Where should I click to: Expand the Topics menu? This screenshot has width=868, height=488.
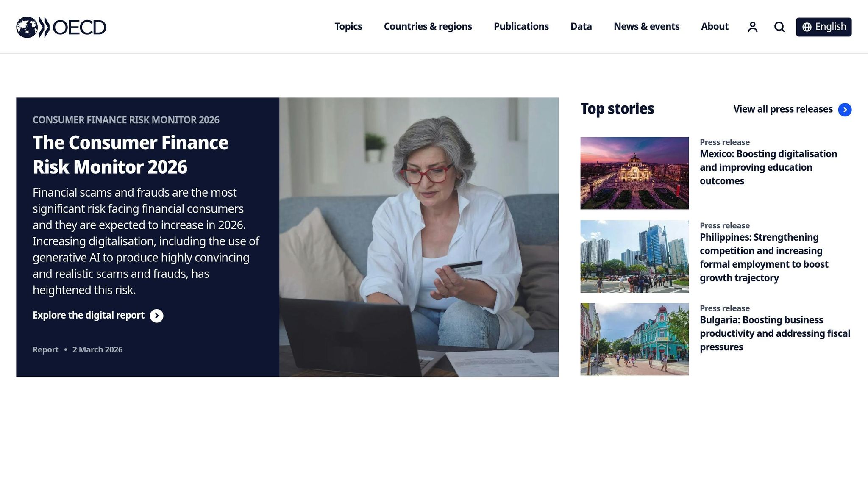[348, 27]
